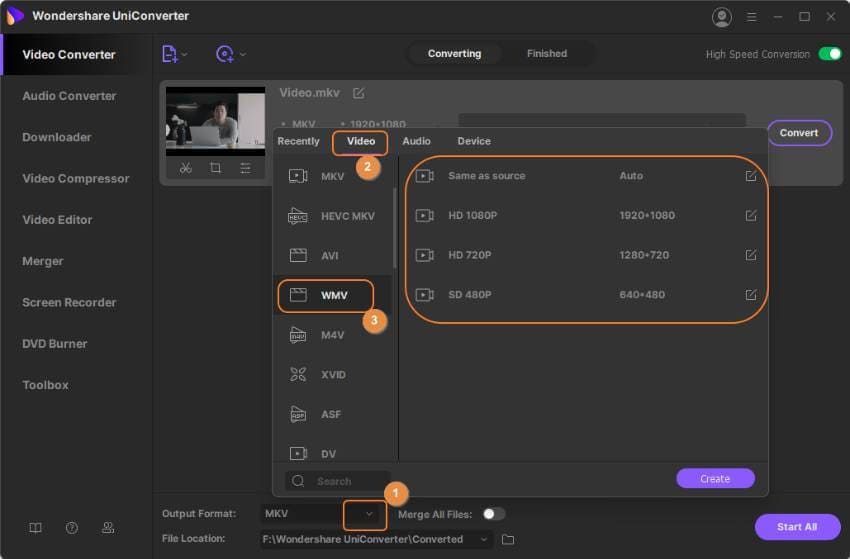Open the user guide book icon
This screenshot has height=559, width=850.
(35, 528)
